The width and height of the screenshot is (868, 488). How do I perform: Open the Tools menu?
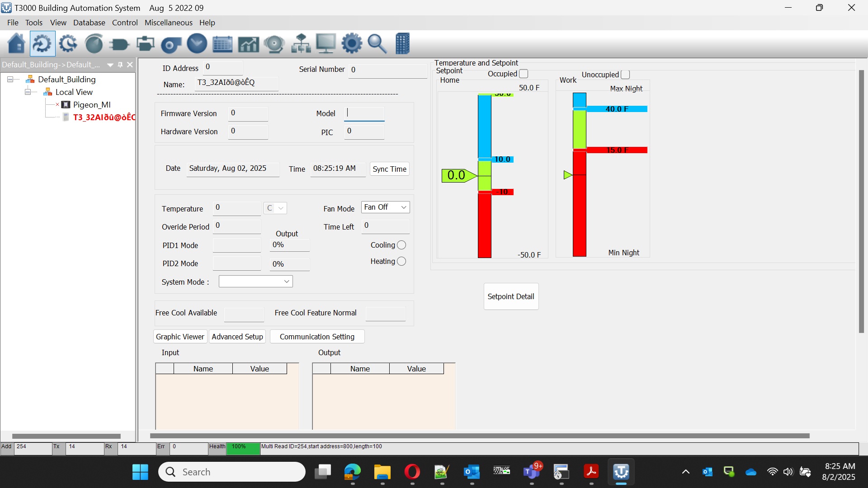[x=34, y=23]
